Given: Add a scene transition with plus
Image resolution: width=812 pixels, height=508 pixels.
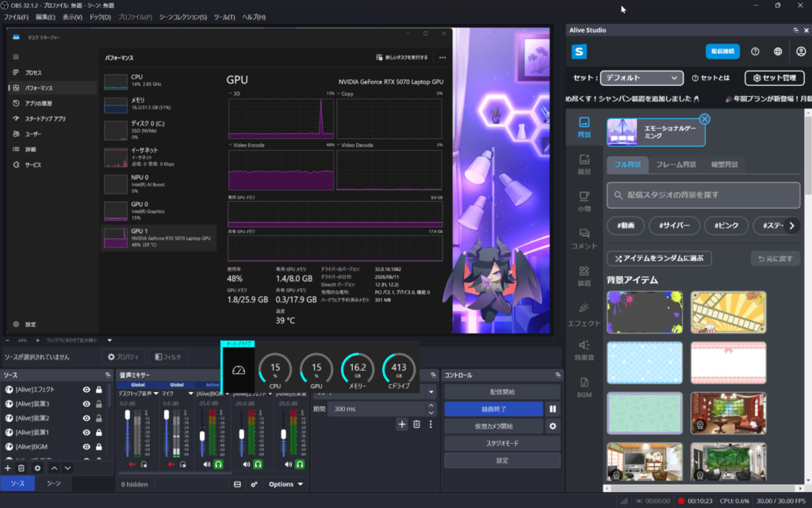Looking at the screenshot, I should click(402, 425).
